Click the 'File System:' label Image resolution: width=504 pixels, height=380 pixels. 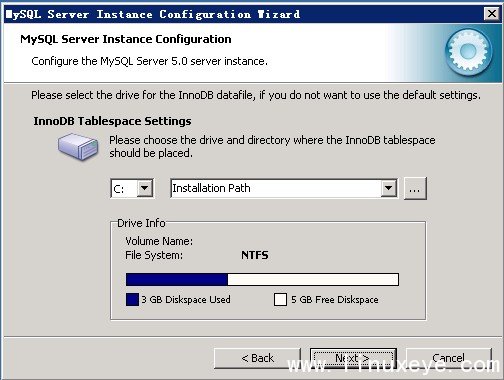[154, 255]
